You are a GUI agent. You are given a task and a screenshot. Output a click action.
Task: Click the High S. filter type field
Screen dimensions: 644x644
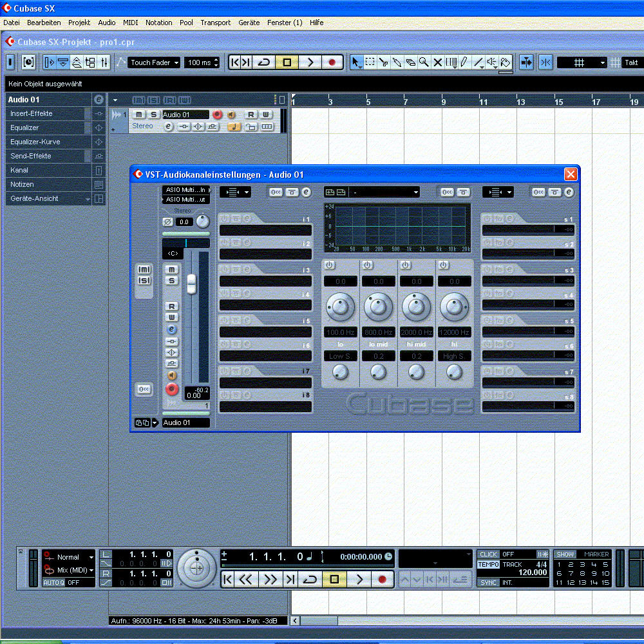(454, 356)
